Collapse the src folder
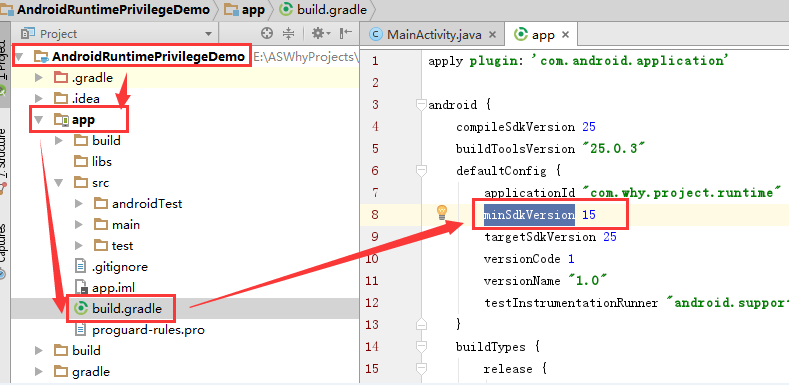 click(x=58, y=183)
